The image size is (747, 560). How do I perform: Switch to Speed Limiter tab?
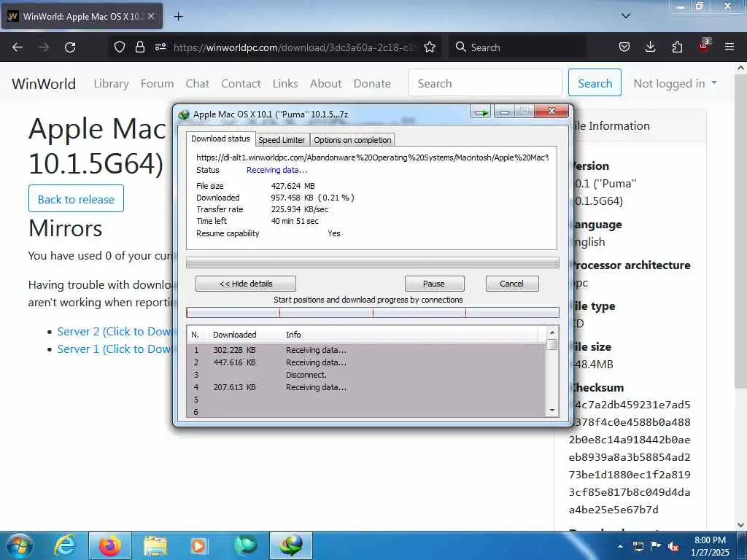click(282, 140)
